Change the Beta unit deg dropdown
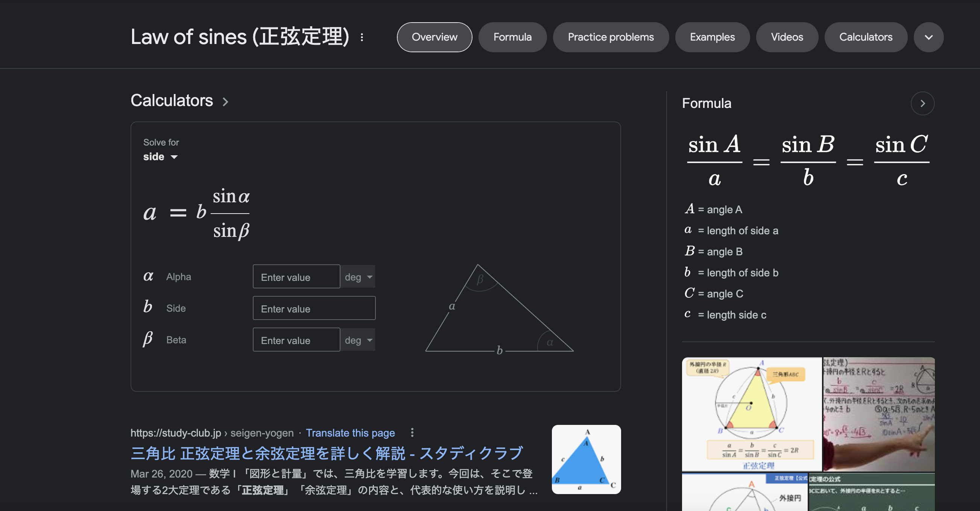 point(358,340)
